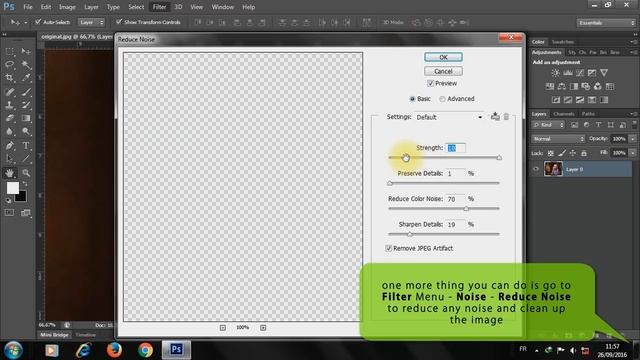The image size is (640, 360).
Task: Select the Crop tool
Action: [x=9, y=78]
